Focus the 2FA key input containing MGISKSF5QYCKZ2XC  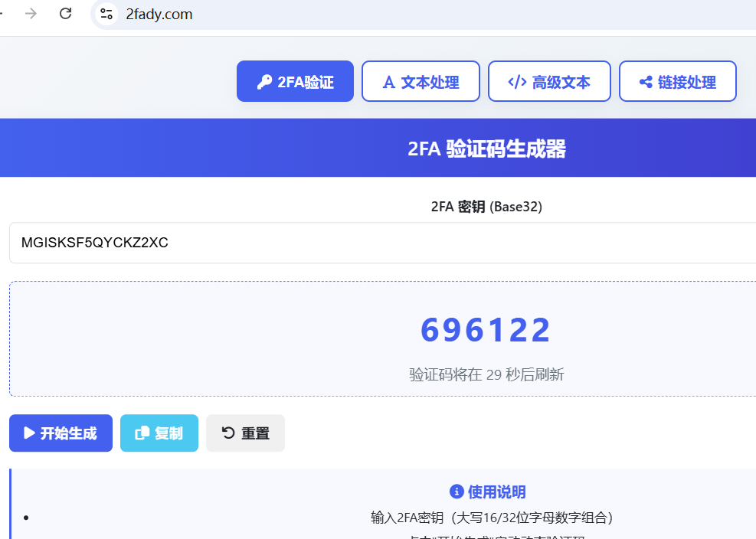(383, 243)
